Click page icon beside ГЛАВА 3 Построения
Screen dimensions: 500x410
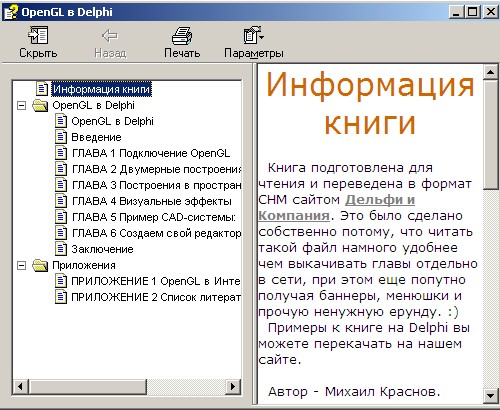point(61,185)
